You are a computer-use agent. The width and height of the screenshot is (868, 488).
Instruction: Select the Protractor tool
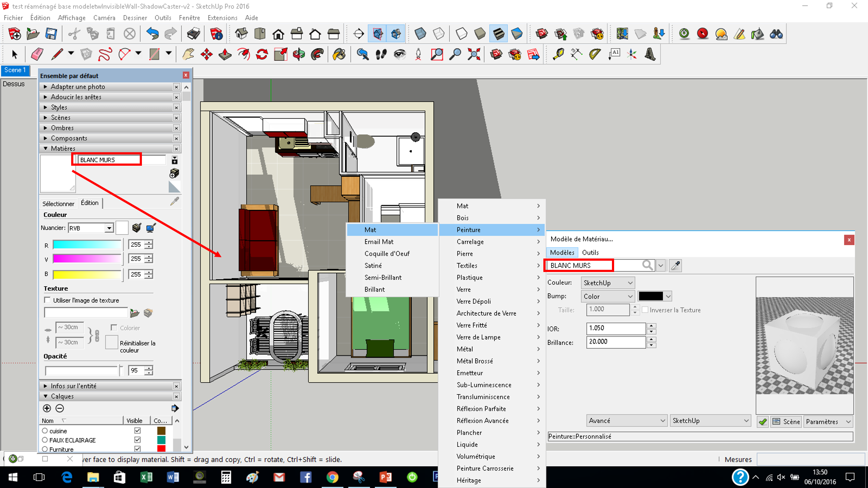point(595,54)
